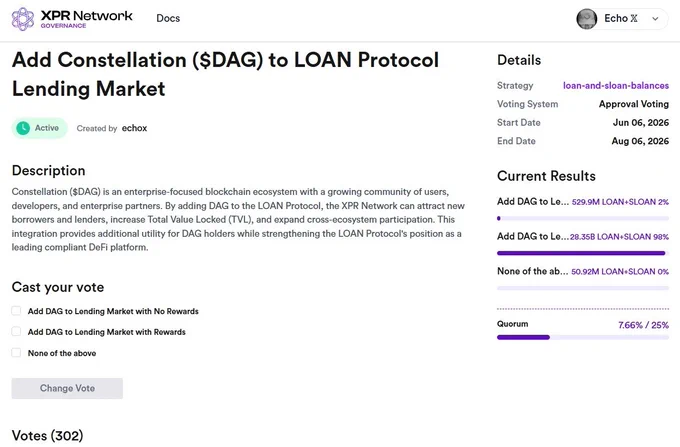The width and height of the screenshot is (680, 447).
Task: Click the 2% result progress bar
Action: tap(583, 218)
